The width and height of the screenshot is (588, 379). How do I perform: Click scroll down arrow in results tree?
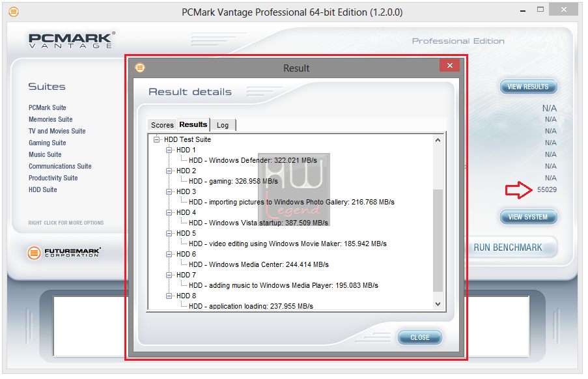coord(438,304)
